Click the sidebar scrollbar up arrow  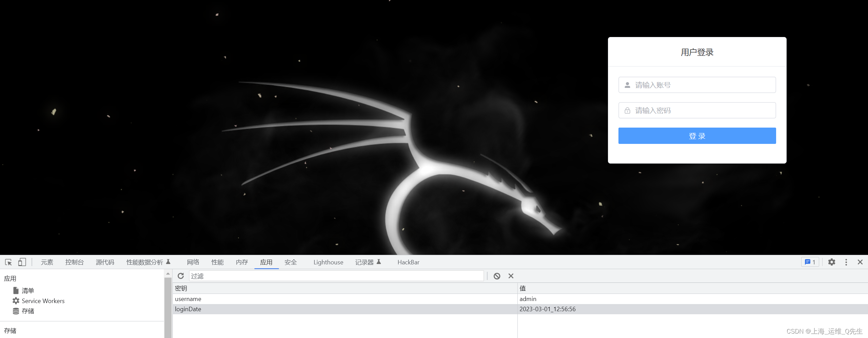168,274
